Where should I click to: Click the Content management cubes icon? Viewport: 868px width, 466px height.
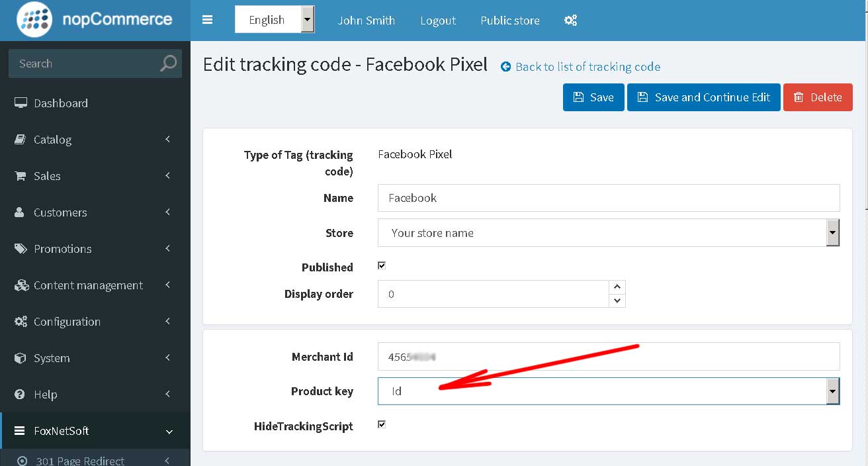21,285
